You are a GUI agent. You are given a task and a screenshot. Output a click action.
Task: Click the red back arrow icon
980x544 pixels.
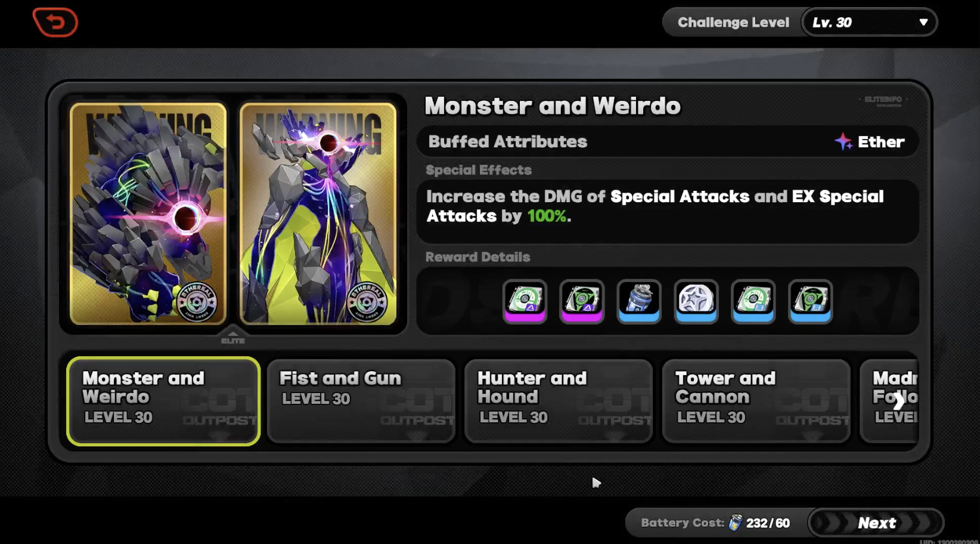tap(55, 23)
